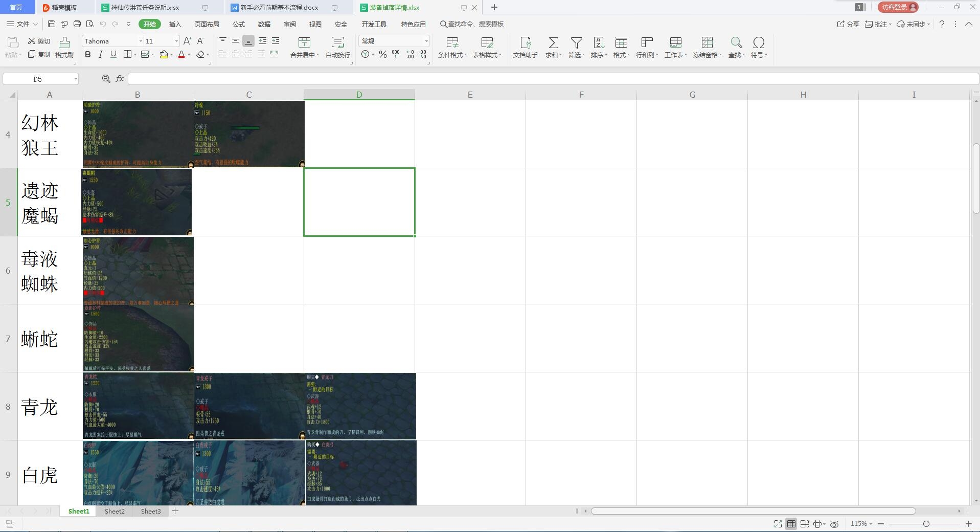Select the Copy (复制) tool

tap(39, 54)
